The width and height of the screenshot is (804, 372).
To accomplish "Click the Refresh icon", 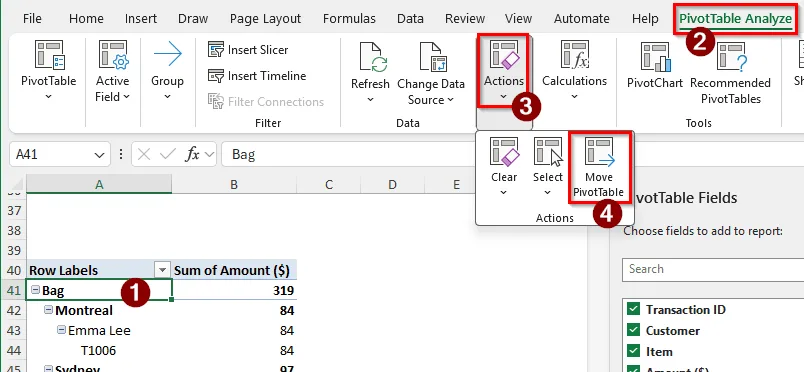I will point(373,57).
